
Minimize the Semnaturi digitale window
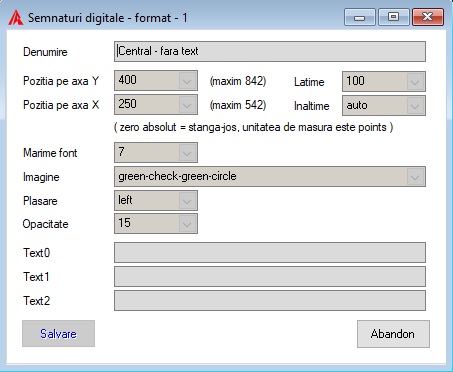[x=360, y=17]
